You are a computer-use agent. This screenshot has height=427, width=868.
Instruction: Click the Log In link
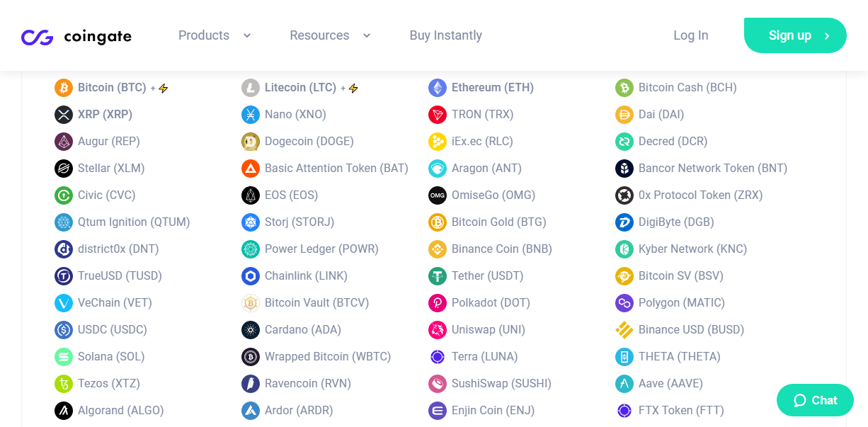coord(690,35)
